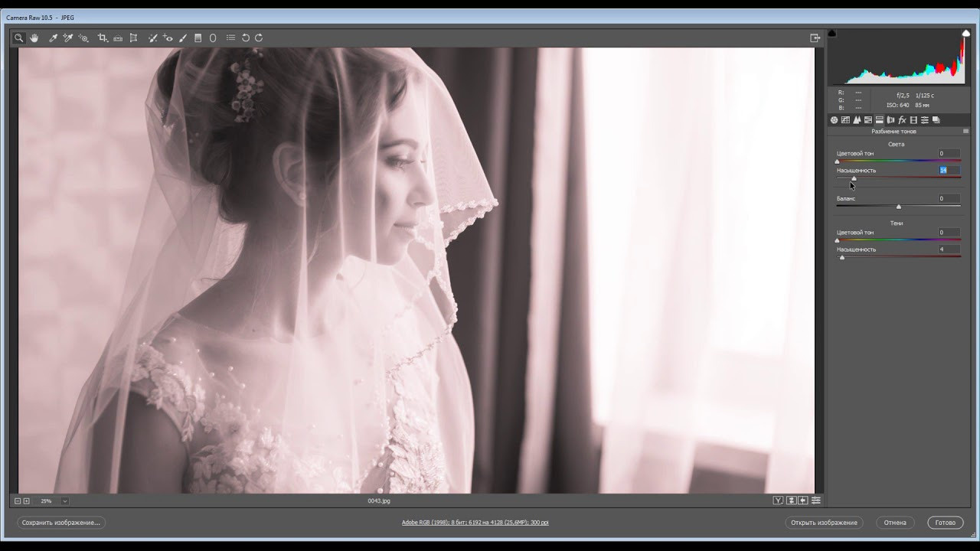
Task: Toggle shadow clipping warning in histogram
Action: (x=832, y=34)
